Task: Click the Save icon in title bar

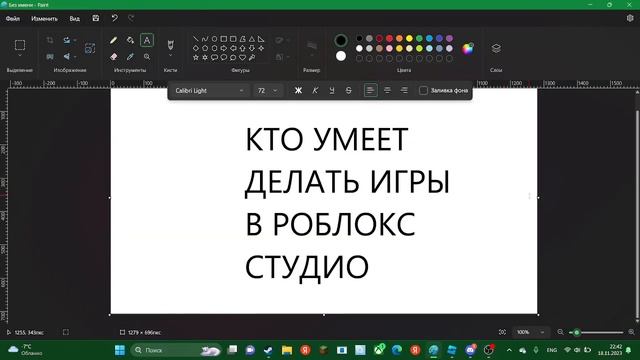Action: (96, 18)
